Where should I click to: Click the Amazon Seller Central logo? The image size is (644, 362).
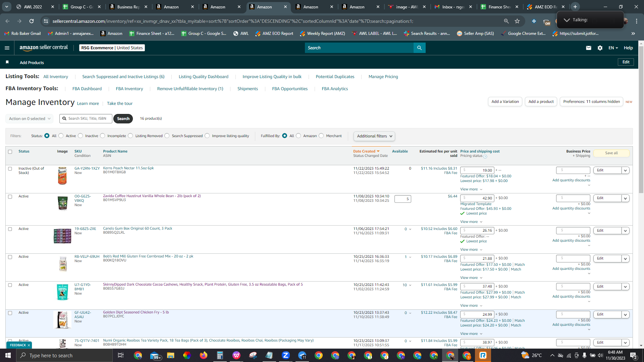coord(44,48)
